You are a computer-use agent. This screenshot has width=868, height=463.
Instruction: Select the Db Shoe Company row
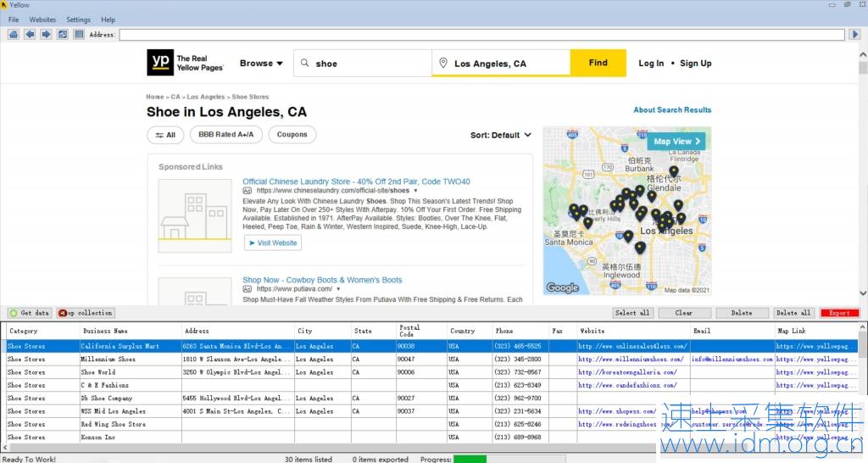pos(431,399)
